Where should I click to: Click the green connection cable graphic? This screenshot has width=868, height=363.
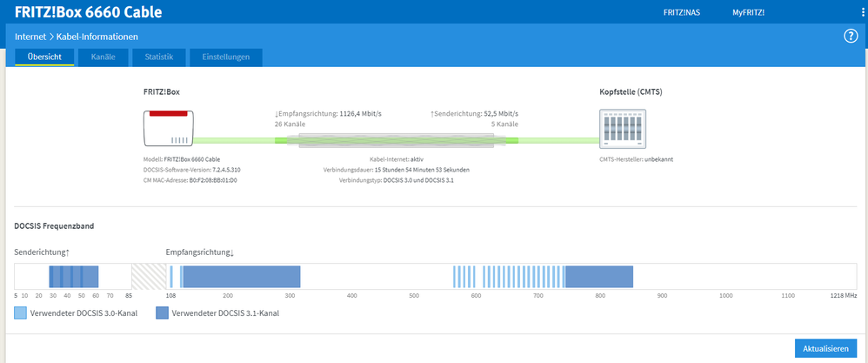click(x=396, y=139)
